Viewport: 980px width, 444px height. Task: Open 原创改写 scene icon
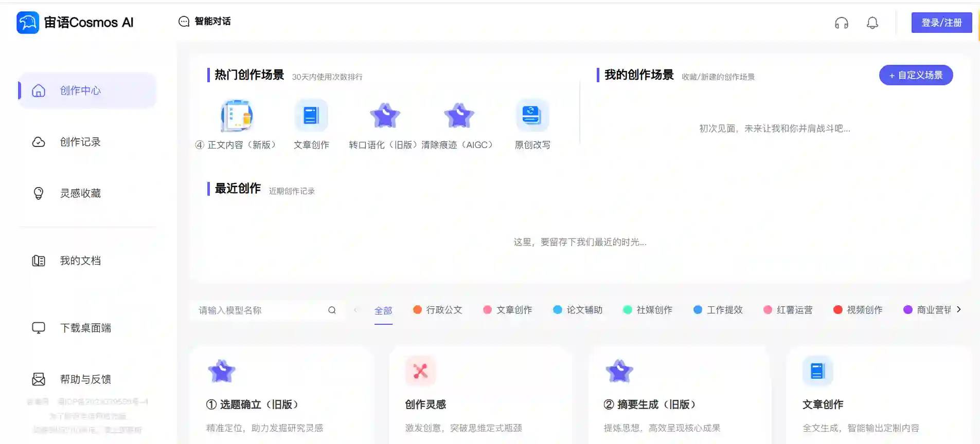[532, 115]
